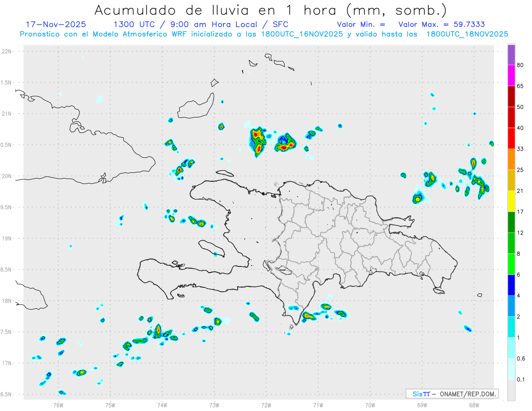Pick the gold swatch between 21 and 25
This screenshot has height=411, width=532.
511,180
